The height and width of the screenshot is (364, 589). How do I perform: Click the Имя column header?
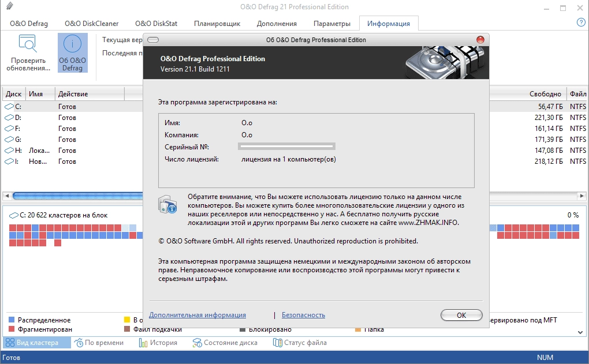40,94
